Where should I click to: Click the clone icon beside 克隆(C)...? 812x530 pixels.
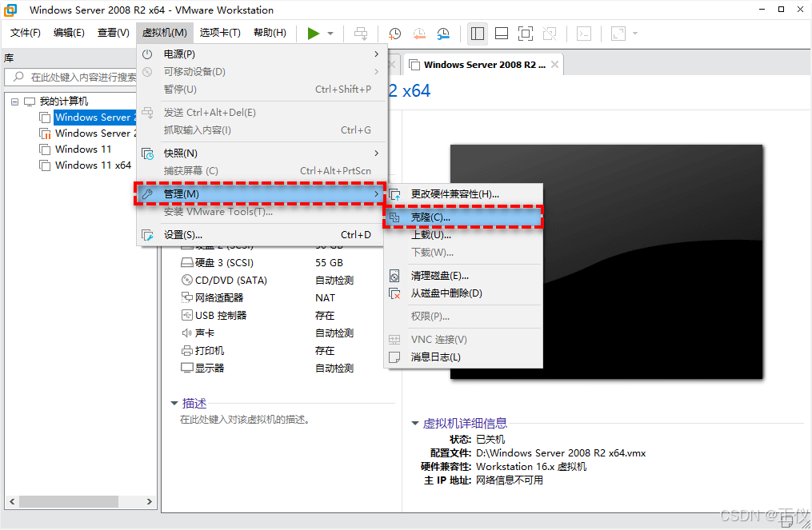click(394, 217)
